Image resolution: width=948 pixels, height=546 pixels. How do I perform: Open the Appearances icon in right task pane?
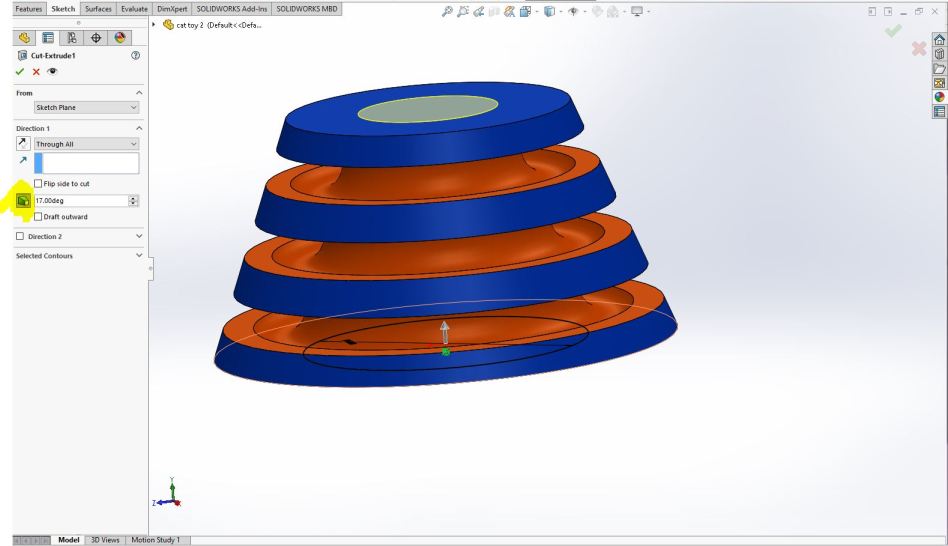pos(938,97)
